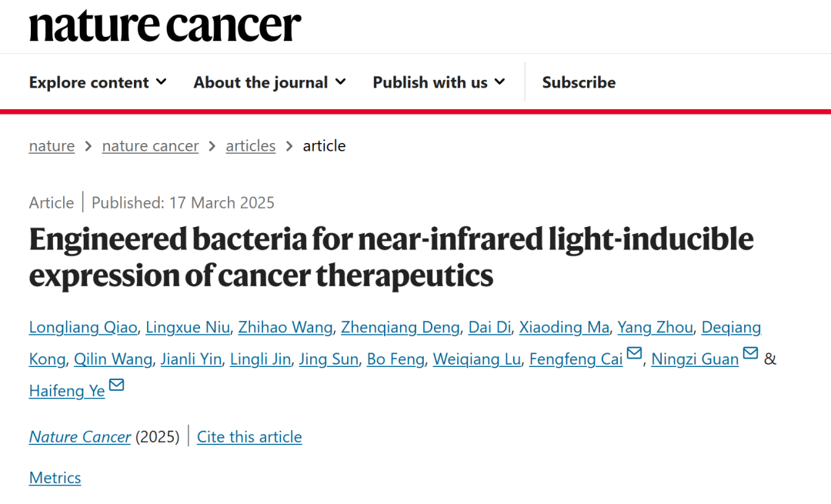
Task: Expand the Explore content menu
Action: (98, 82)
